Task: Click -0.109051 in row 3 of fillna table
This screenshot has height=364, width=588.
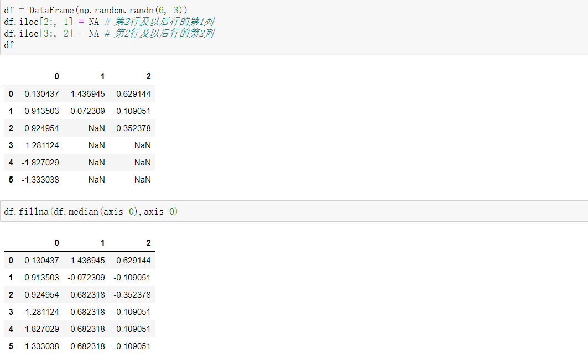Action: pos(132,312)
